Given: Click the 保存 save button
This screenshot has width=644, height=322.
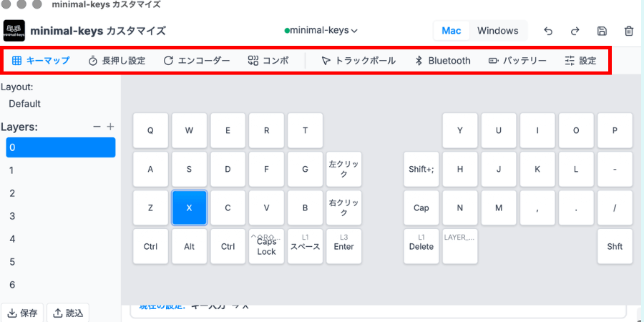Looking at the screenshot, I should click(23, 313).
